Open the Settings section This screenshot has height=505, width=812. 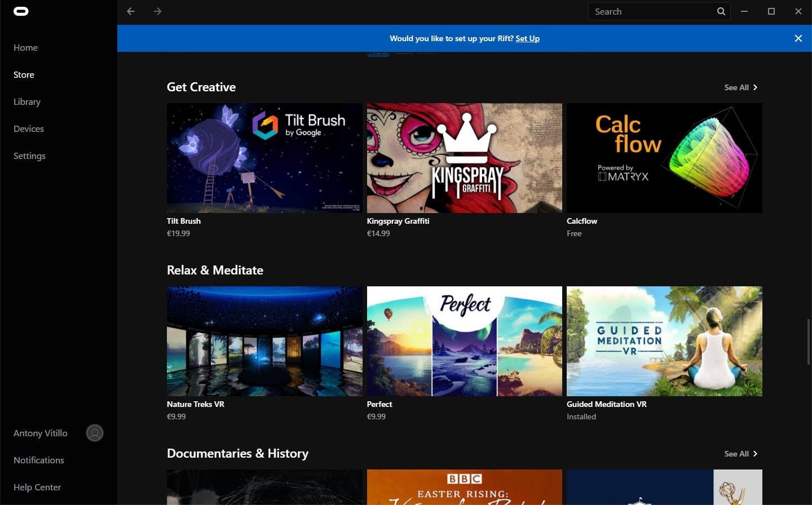[29, 156]
